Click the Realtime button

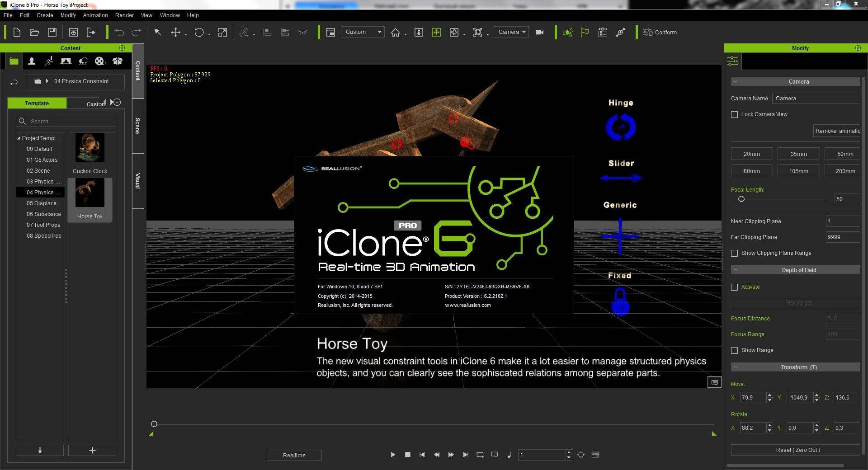(294, 455)
